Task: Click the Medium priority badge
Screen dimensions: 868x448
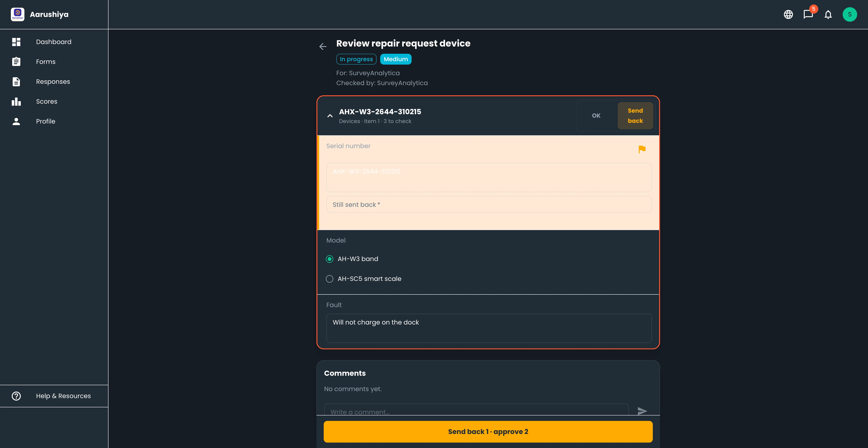Action: coord(396,59)
